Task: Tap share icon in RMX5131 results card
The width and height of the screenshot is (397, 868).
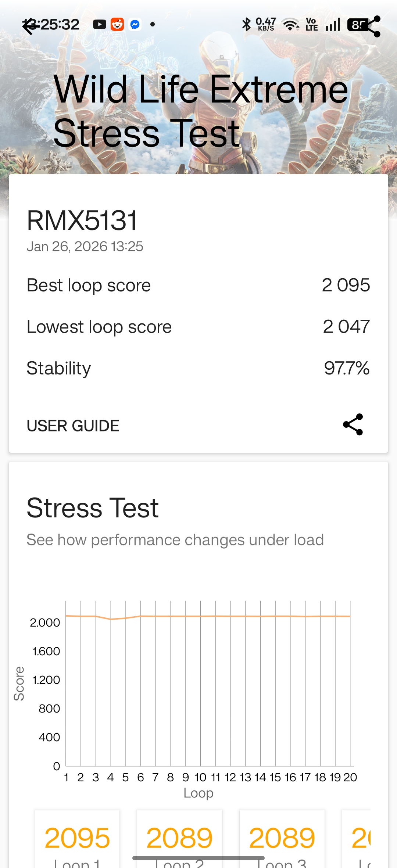Action: (x=353, y=424)
